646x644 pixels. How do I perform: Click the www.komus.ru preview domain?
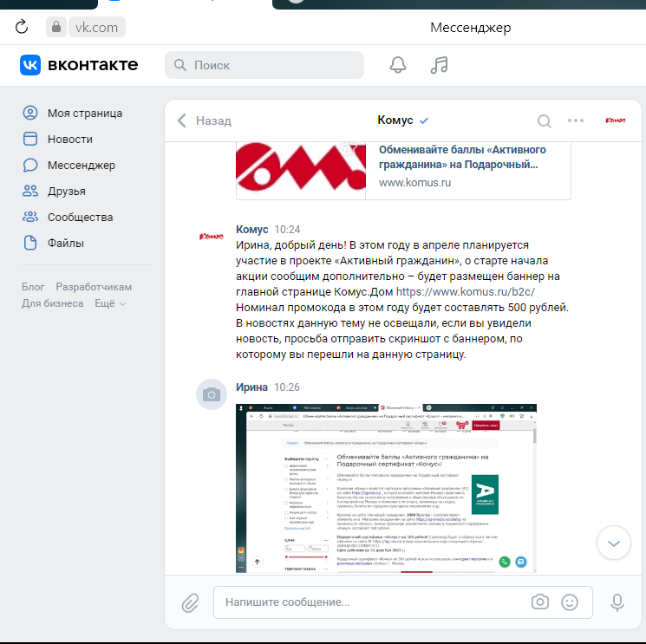(414, 182)
